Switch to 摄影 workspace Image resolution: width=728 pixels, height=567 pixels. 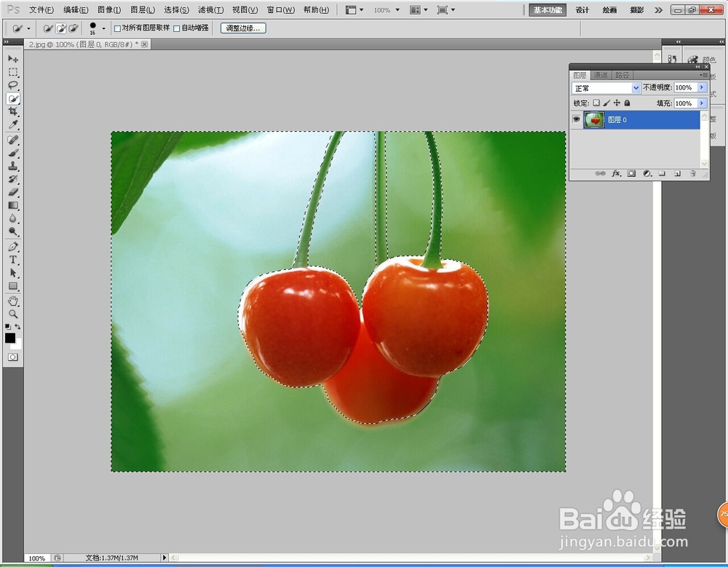(x=636, y=9)
